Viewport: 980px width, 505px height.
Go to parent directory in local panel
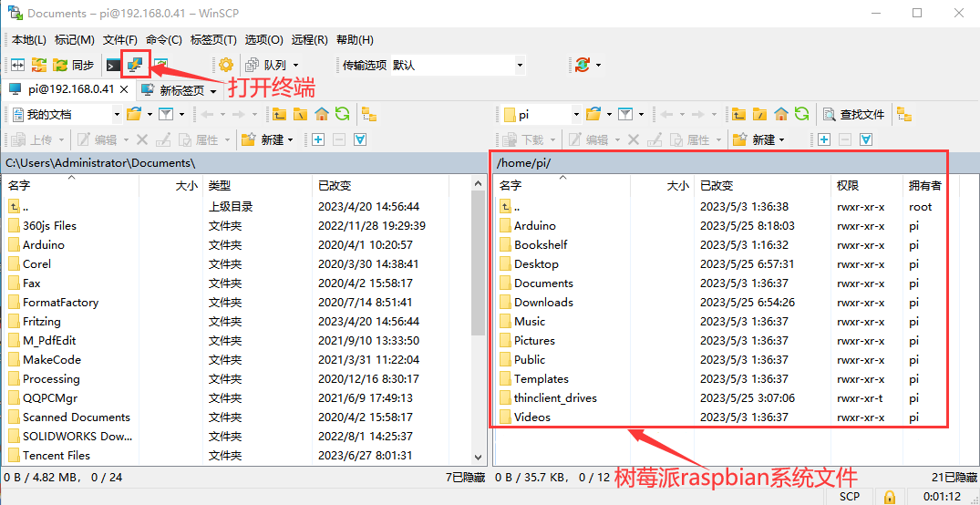click(279, 114)
